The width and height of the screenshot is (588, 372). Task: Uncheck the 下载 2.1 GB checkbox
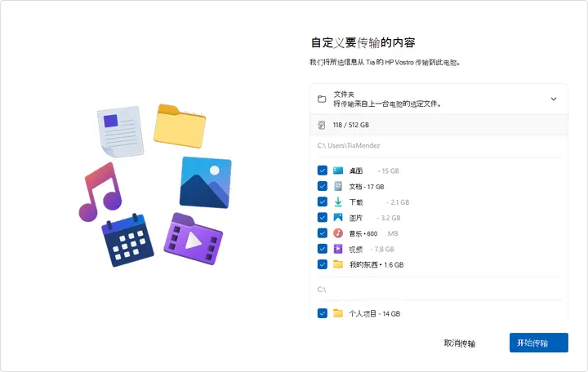[322, 202]
